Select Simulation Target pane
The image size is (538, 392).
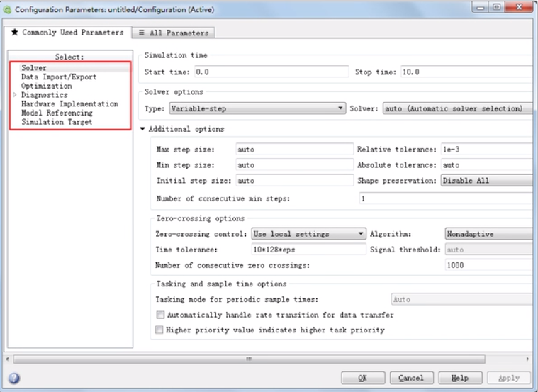click(x=57, y=122)
